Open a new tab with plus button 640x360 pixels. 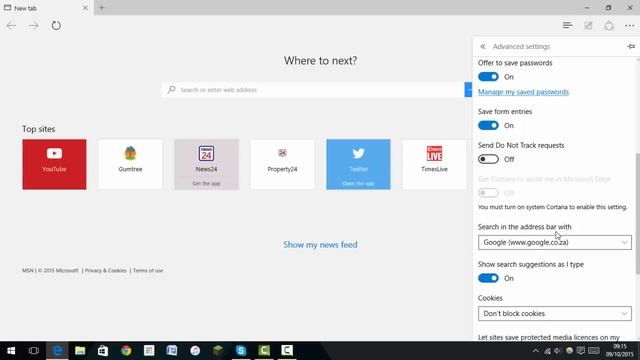tap(102, 8)
